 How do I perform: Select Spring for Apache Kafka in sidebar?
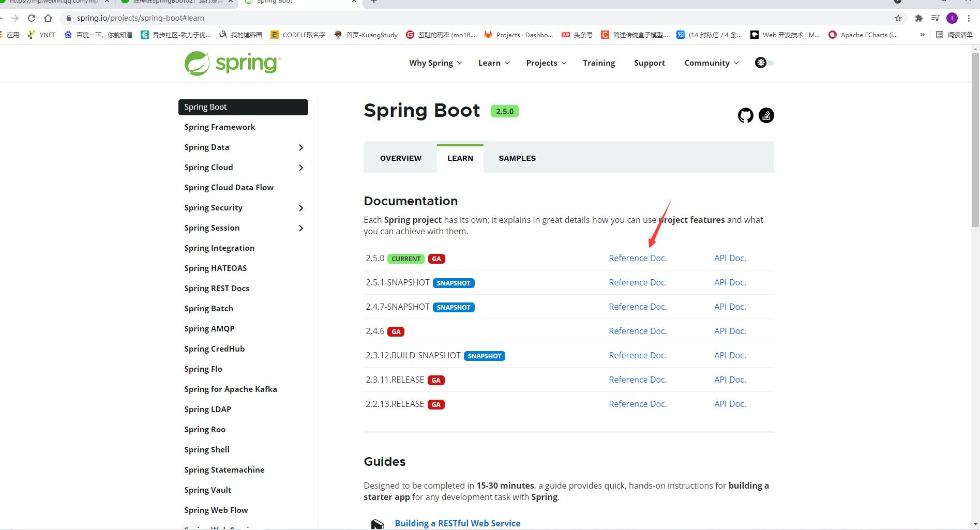pos(231,389)
